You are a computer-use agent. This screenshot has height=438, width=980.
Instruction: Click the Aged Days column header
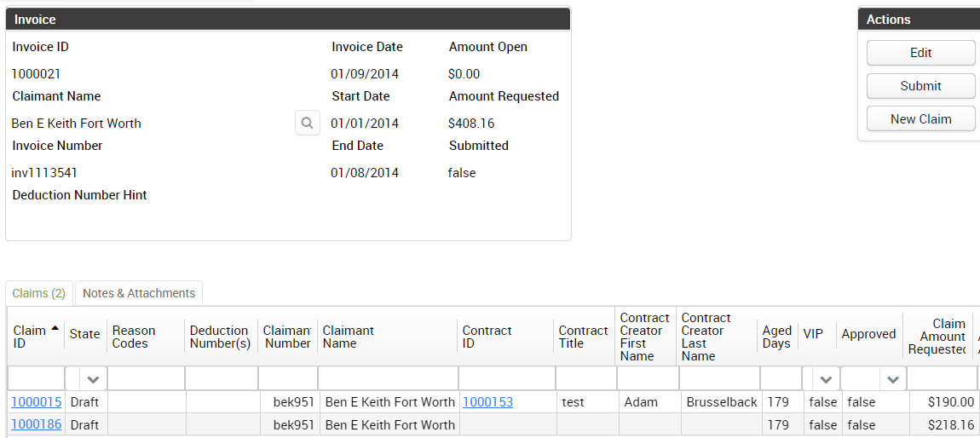(x=776, y=337)
